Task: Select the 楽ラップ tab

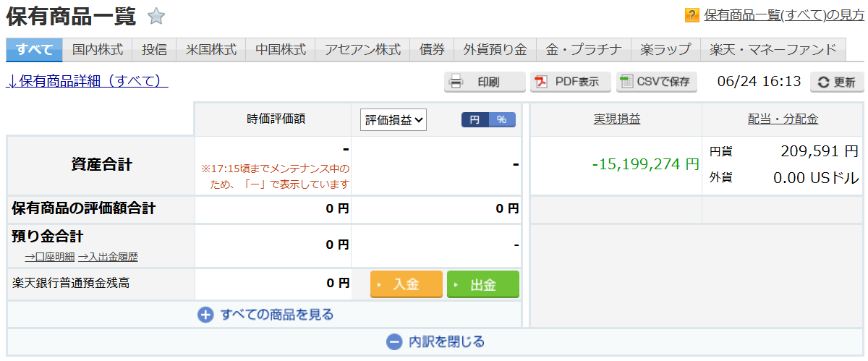Action: [665, 50]
